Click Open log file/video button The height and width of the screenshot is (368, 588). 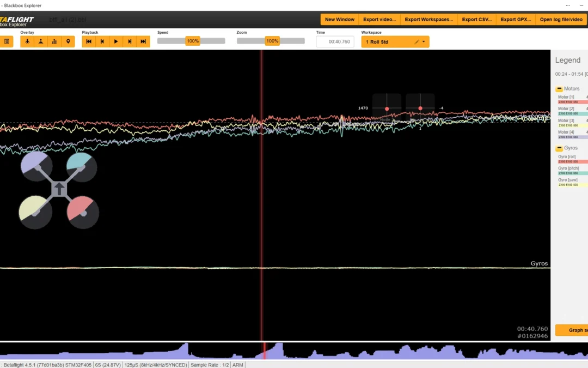pos(561,20)
